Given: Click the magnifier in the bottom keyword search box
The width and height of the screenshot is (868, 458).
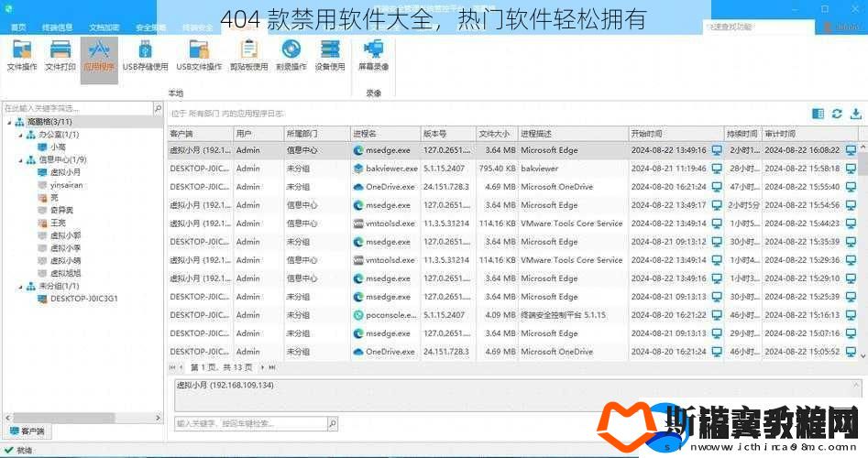Looking at the screenshot, I should [332, 424].
